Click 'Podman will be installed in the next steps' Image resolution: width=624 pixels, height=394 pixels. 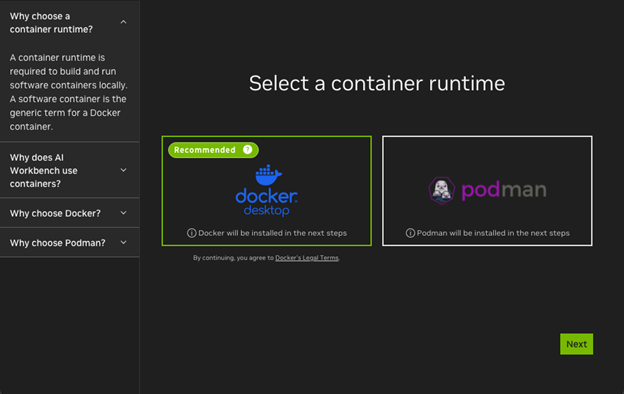tap(493, 233)
